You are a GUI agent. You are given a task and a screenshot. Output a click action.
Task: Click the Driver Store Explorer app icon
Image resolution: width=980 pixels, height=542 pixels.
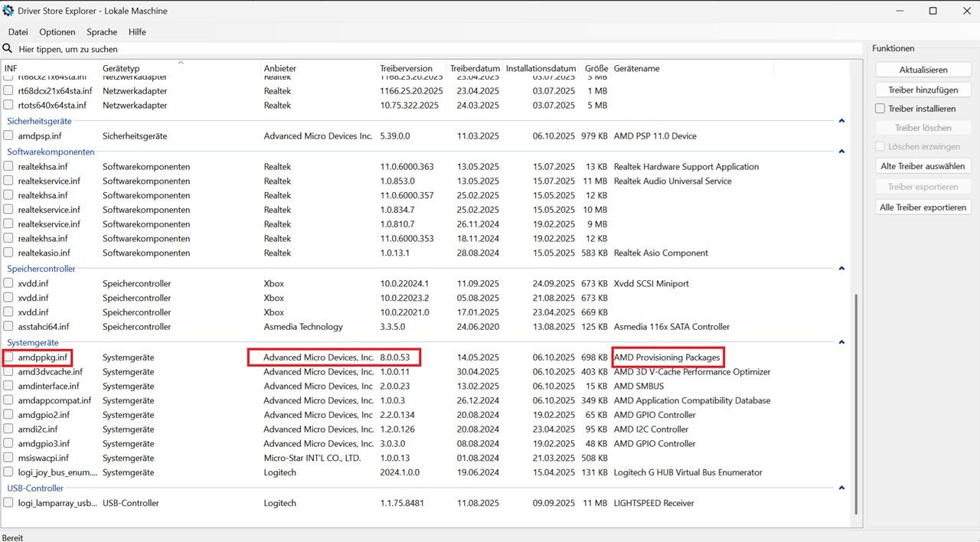(x=8, y=11)
